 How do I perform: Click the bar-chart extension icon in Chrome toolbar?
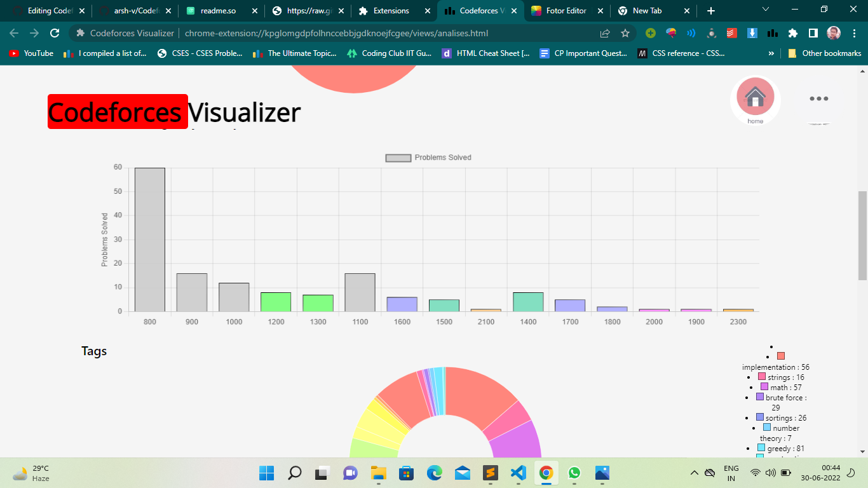pos(771,32)
